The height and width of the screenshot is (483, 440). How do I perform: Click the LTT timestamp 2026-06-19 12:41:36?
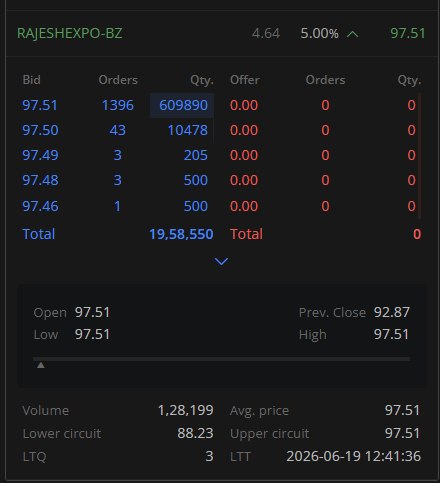353,456
